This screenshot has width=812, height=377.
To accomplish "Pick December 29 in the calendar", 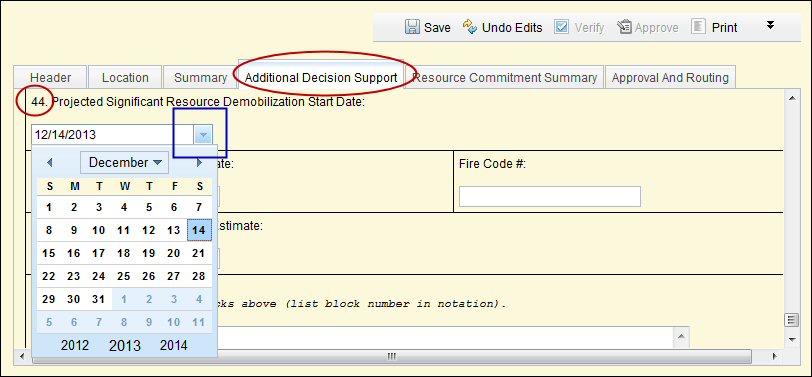I will point(49,299).
